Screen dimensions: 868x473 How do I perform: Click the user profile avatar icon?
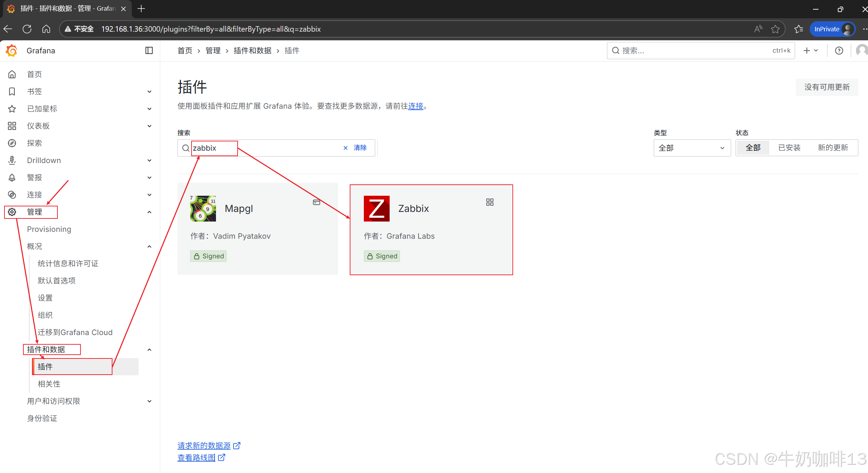pyautogui.click(x=861, y=51)
